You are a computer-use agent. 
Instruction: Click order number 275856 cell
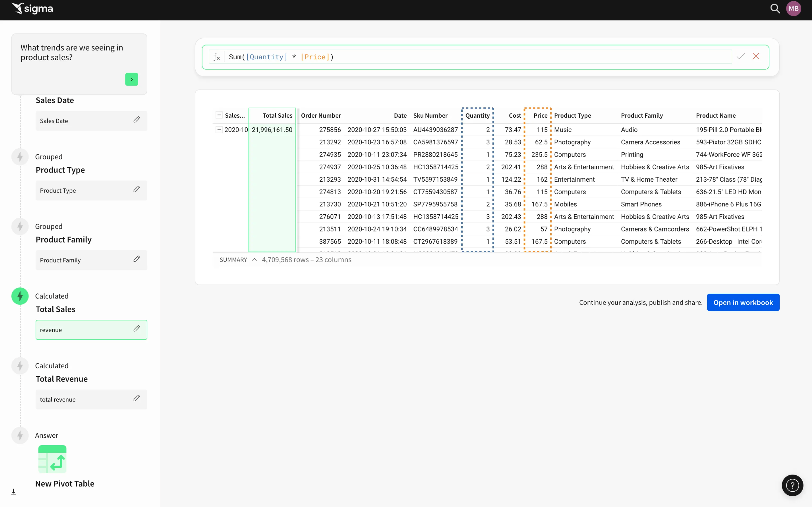(330, 130)
